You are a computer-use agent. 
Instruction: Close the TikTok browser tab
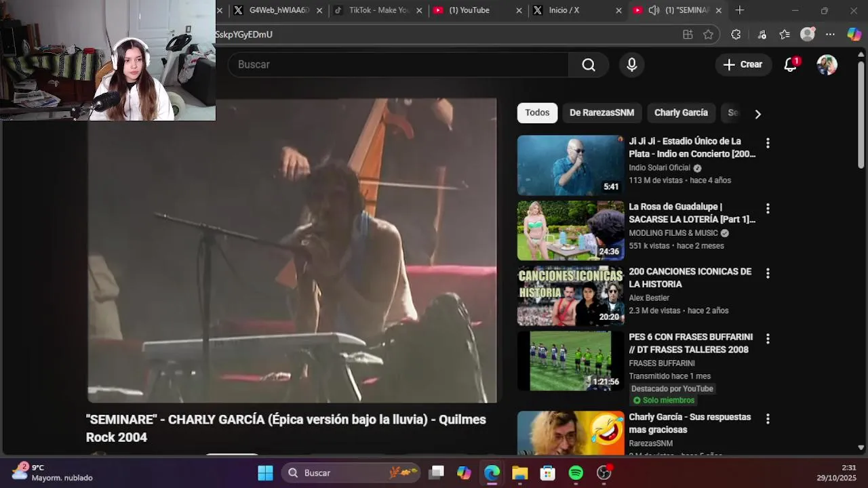point(419,10)
